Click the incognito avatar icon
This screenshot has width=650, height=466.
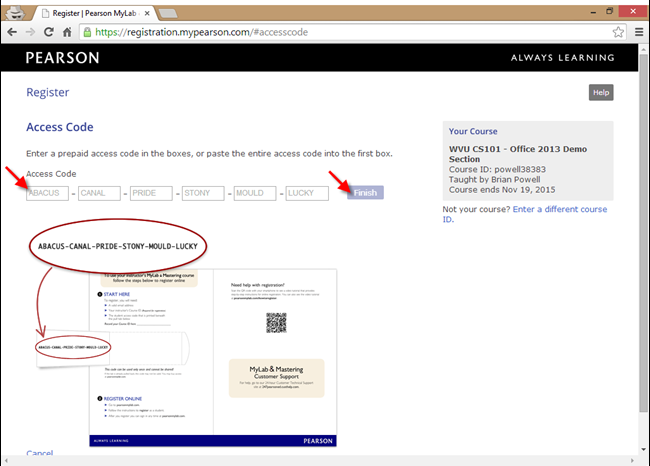[x=16, y=13]
